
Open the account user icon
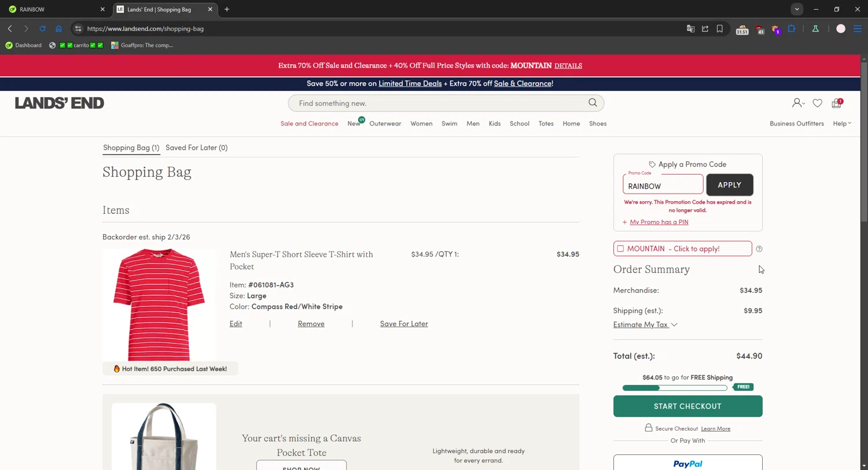798,103
